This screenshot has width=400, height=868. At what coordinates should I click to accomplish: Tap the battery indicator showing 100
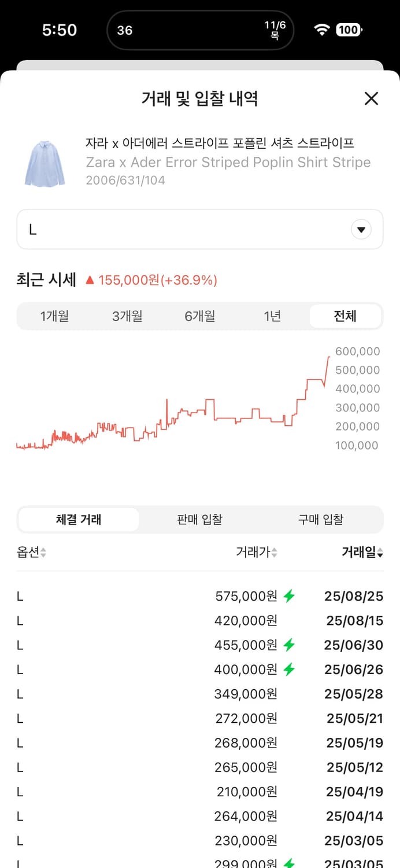pyautogui.click(x=349, y=28)
